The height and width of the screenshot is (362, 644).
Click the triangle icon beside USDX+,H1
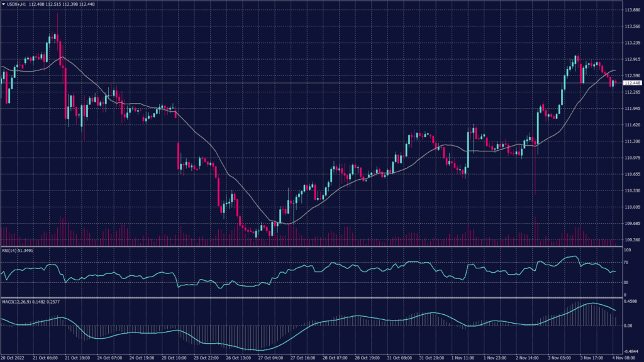3,5
